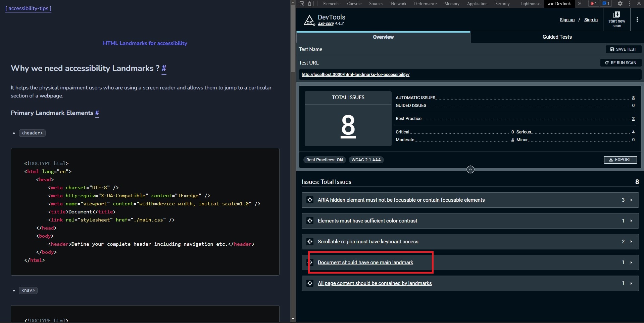Switch to the Guided Tests tab
Image resolution: width=644 pixels, height=323 pixels.
coord(557,37)
